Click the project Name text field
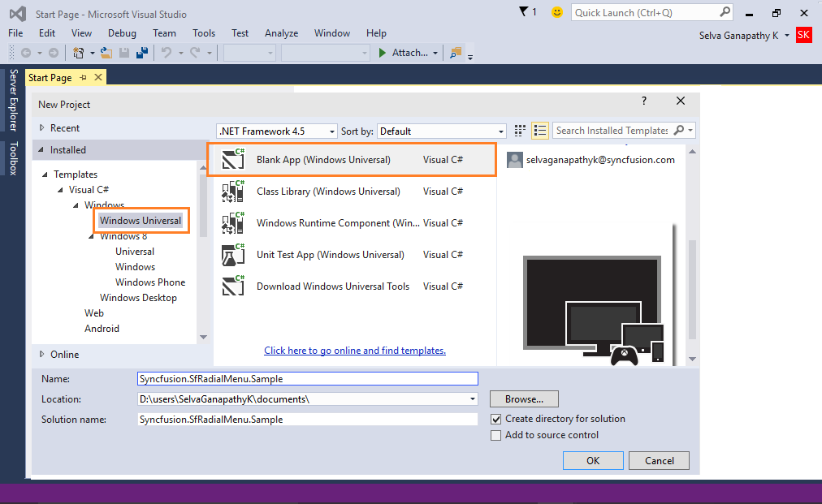 click(x=308, y=379)
